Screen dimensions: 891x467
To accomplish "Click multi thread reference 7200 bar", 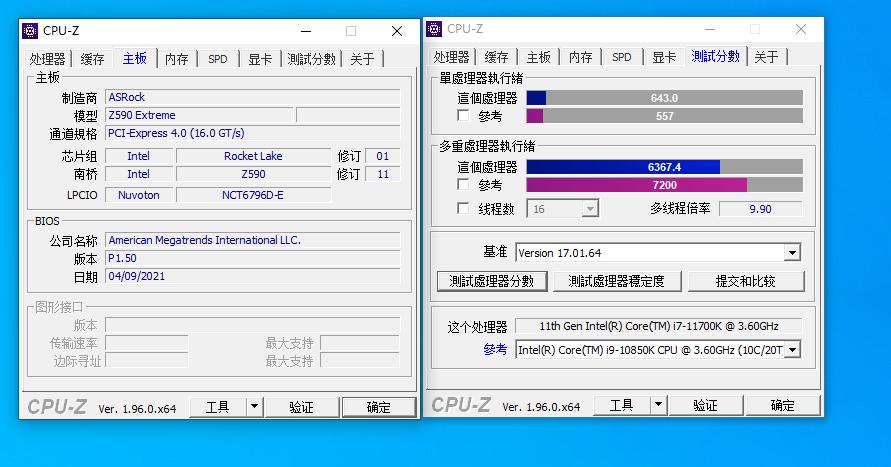I will (664, 185).
